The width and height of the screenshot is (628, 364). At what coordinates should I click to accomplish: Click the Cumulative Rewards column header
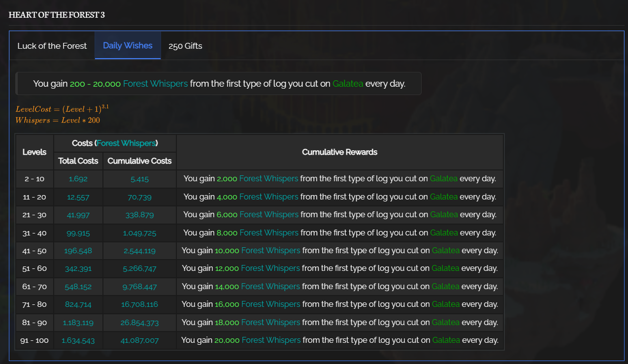coord(339,152)
